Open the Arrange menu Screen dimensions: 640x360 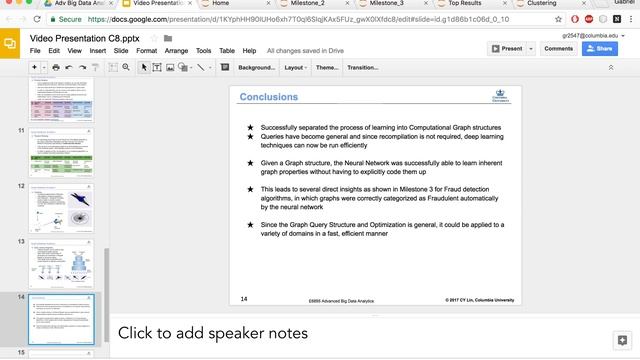coord(176,51)
